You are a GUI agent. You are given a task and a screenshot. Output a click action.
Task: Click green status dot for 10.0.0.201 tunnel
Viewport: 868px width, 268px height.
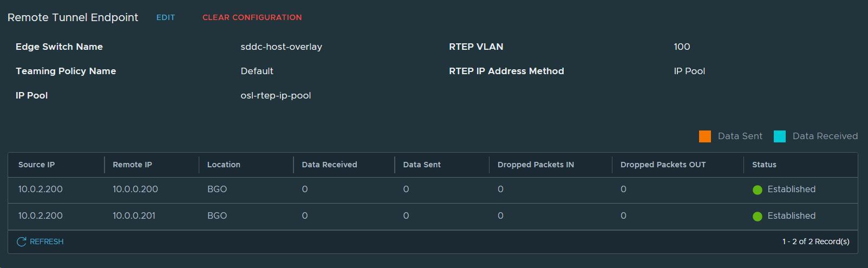tap(758, 216)
